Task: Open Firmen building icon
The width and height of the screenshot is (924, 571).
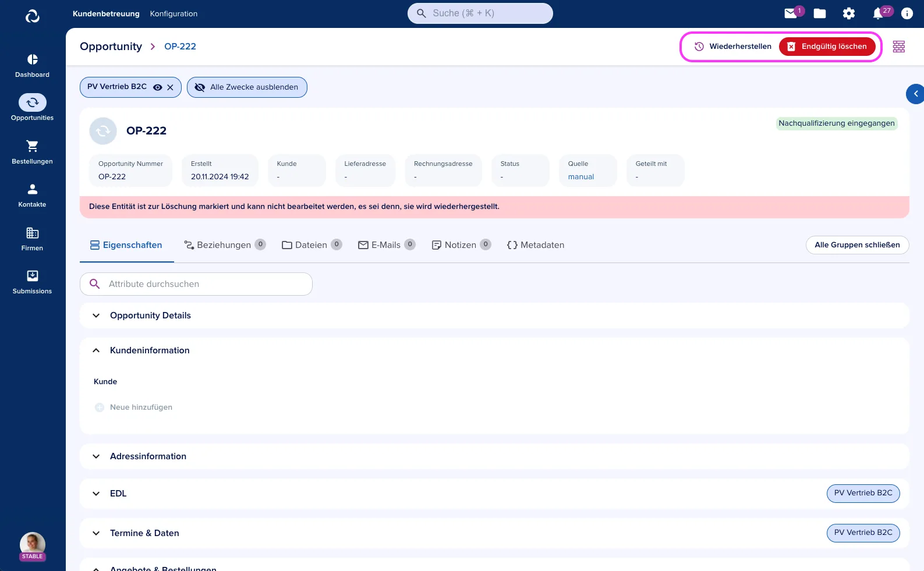Action: tap(32, 239)
